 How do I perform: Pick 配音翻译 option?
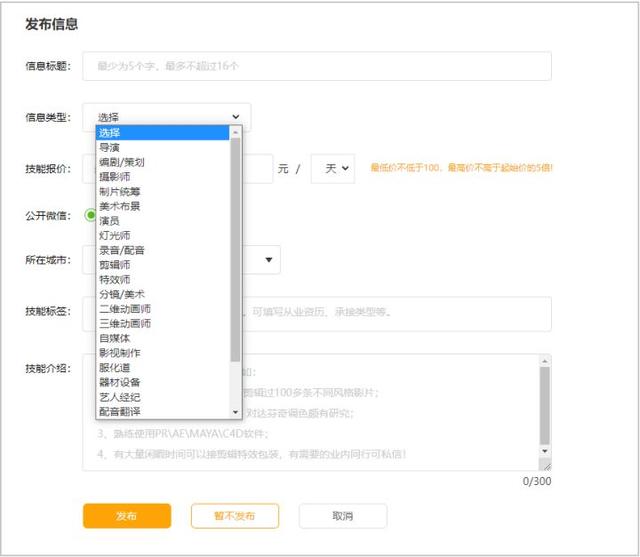pyautogui.click(x=162, y=411)
